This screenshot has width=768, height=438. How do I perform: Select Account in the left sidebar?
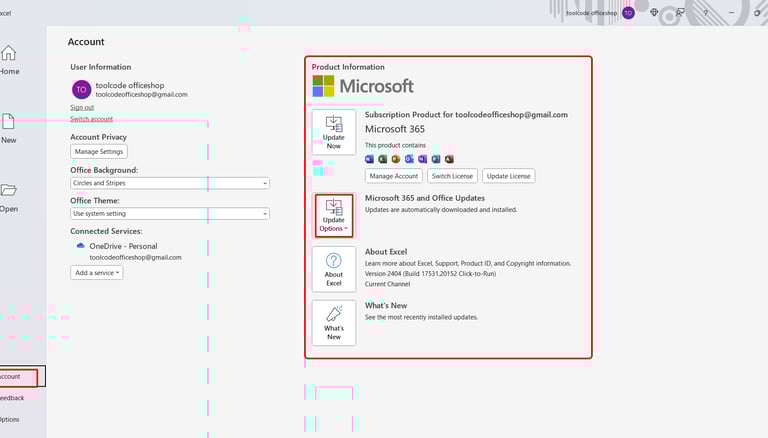pyautogui.click(x=18, y=376)
